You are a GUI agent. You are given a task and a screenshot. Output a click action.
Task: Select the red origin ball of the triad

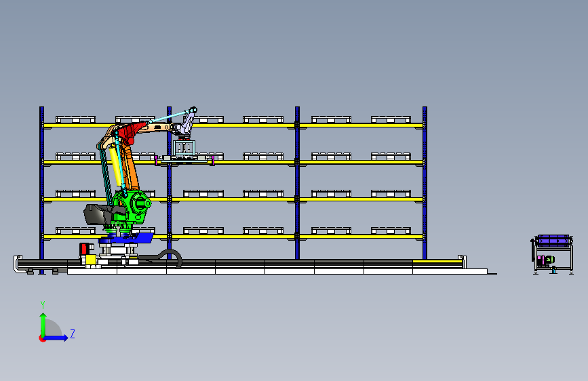coord(42,338)
